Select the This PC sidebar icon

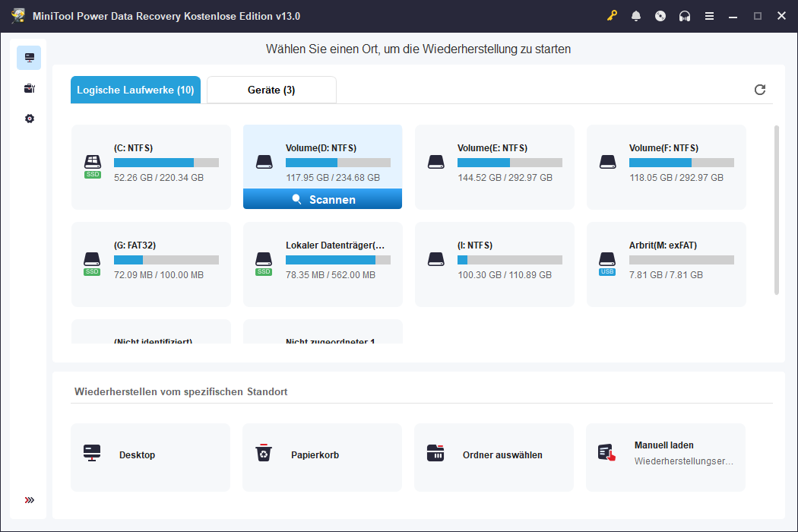point(29,58)
